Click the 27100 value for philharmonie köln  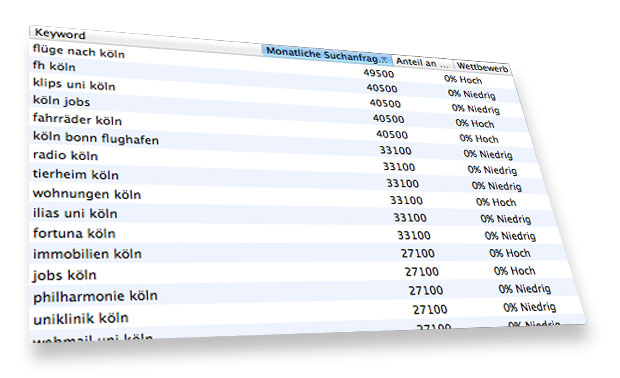tap(426, 290)
